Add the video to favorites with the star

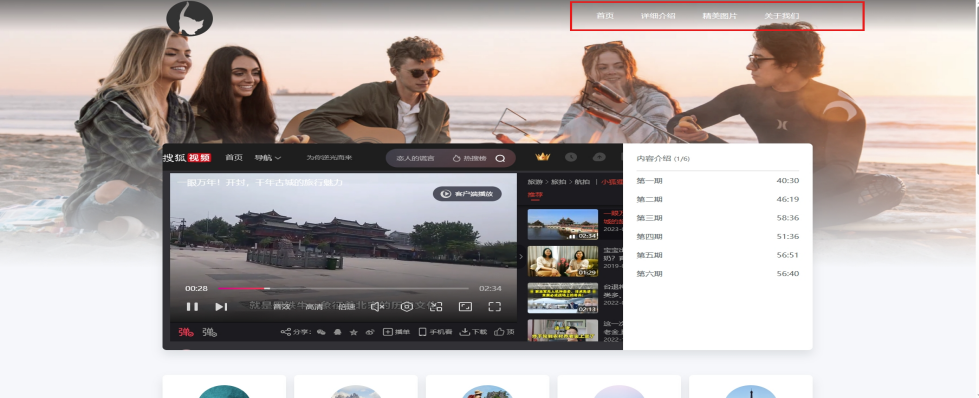[x=353, y=332]
